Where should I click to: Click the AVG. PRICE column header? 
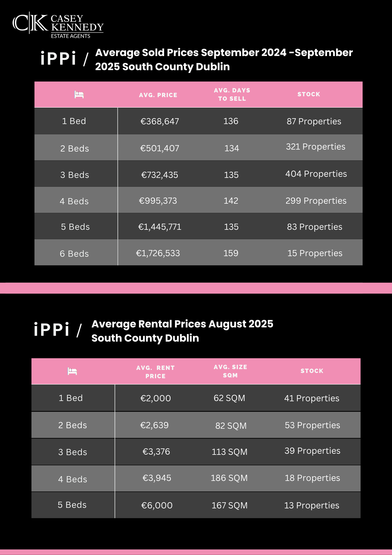click(158, 95)
